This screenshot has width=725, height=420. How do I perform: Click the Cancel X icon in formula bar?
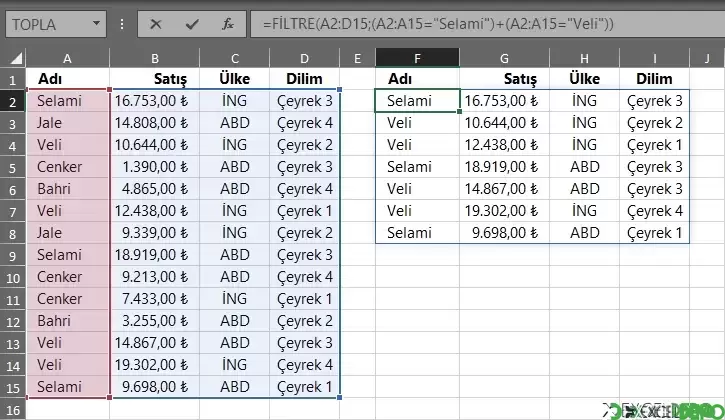coord(156,24)
